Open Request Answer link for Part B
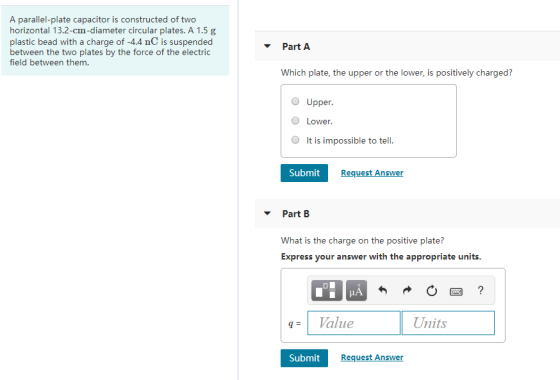This screenshot has height=380, width=560. (372, 358)
